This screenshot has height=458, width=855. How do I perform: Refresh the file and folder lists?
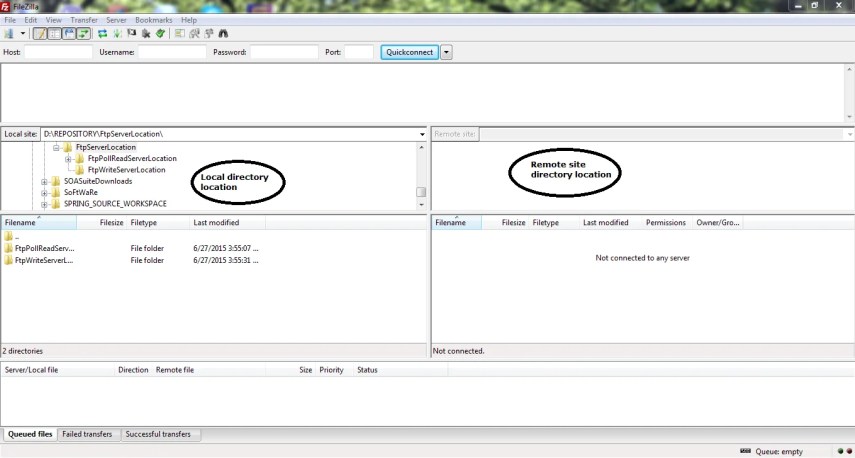click(103, 34)
